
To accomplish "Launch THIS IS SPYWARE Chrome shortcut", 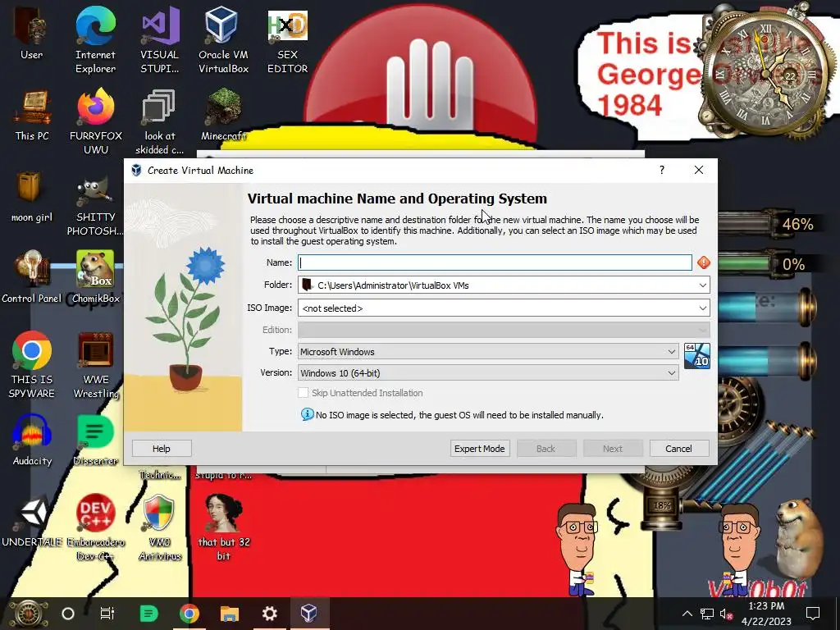I will coord(32,365).
